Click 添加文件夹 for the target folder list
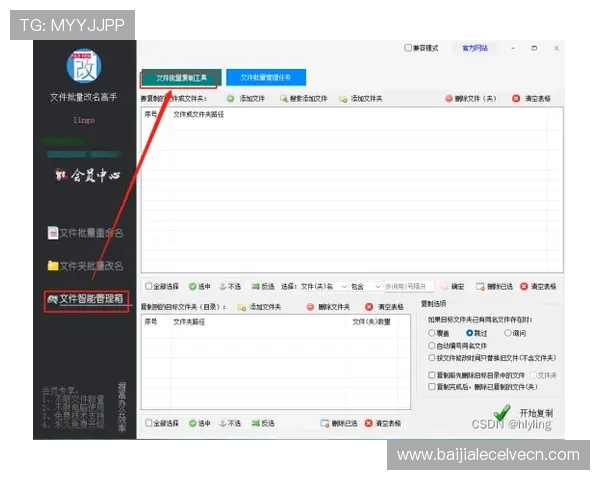 259,307
